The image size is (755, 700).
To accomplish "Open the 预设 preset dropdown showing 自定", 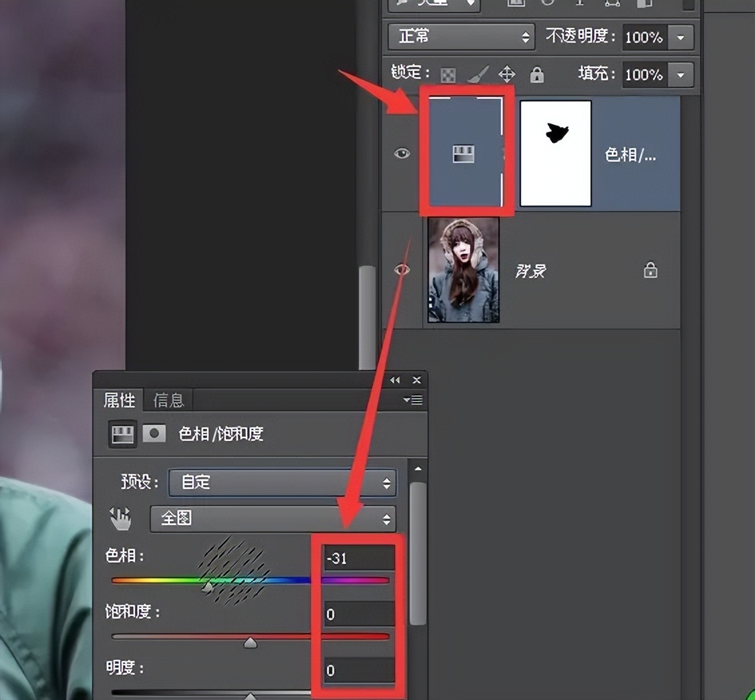I will (x=282, y=482).
